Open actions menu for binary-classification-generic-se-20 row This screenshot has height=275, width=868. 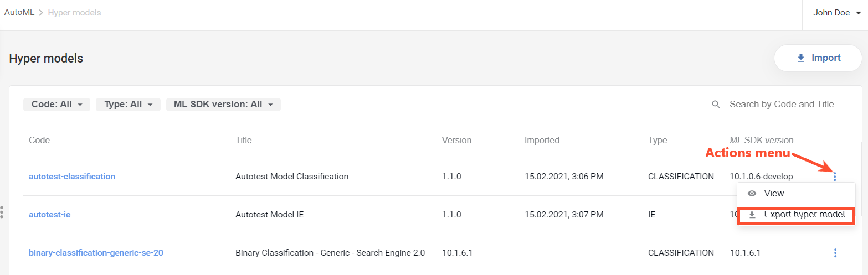835,253
